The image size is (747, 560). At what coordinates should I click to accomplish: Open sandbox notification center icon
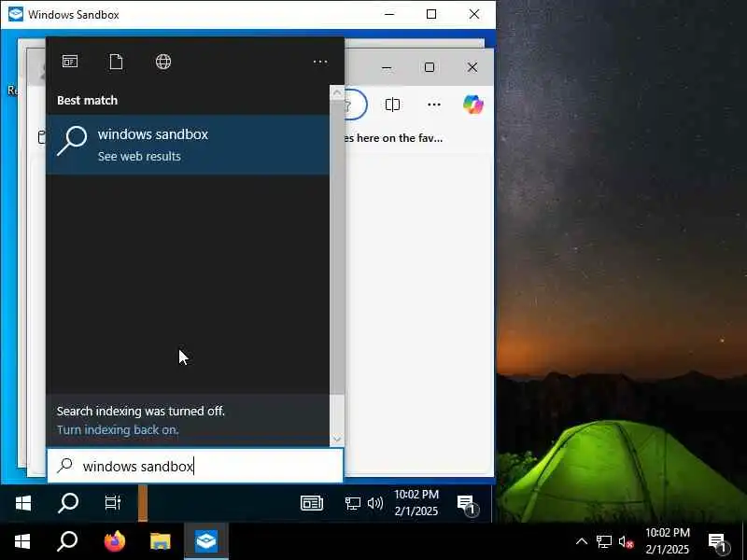click(x=467, y=504)
